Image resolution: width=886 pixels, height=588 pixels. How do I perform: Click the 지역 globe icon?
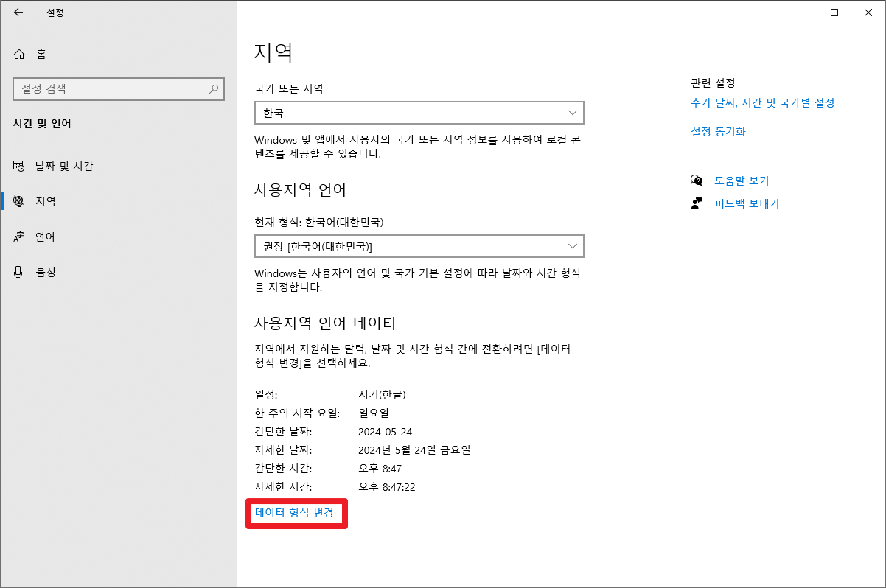pyautogui.click(x=19, y=202)
